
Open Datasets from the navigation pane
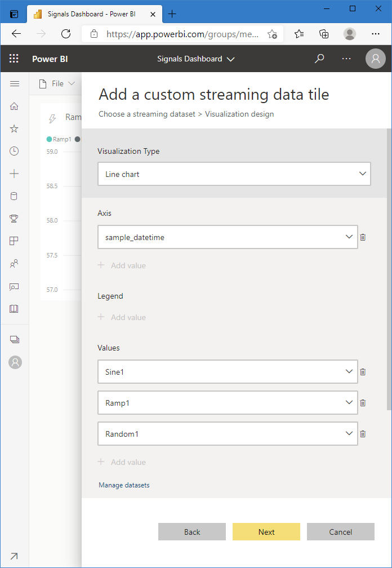pyautogui.click(x=15, y=196)
